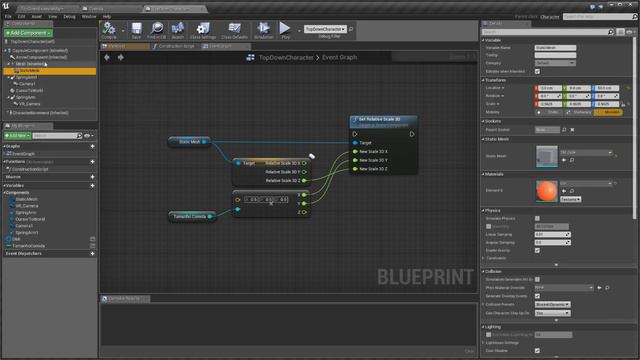Open Static Mesh asset dropdown
The image size is (640, 360).
point(586,153)
